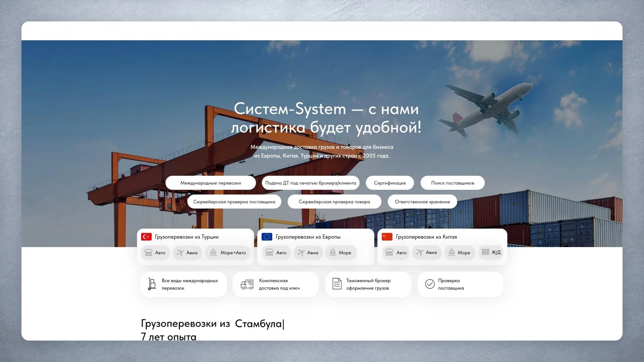Click the China flag icon

pos(387,237)
